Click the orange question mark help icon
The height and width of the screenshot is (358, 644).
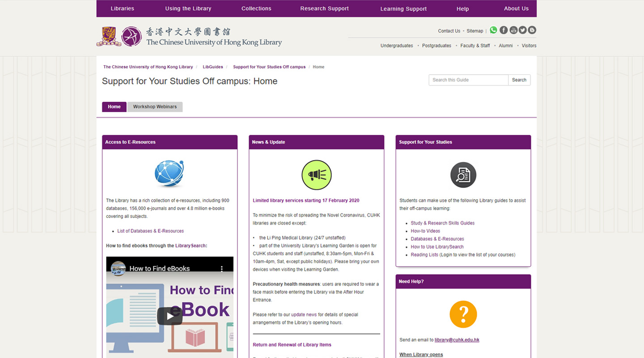click(463, 314)
